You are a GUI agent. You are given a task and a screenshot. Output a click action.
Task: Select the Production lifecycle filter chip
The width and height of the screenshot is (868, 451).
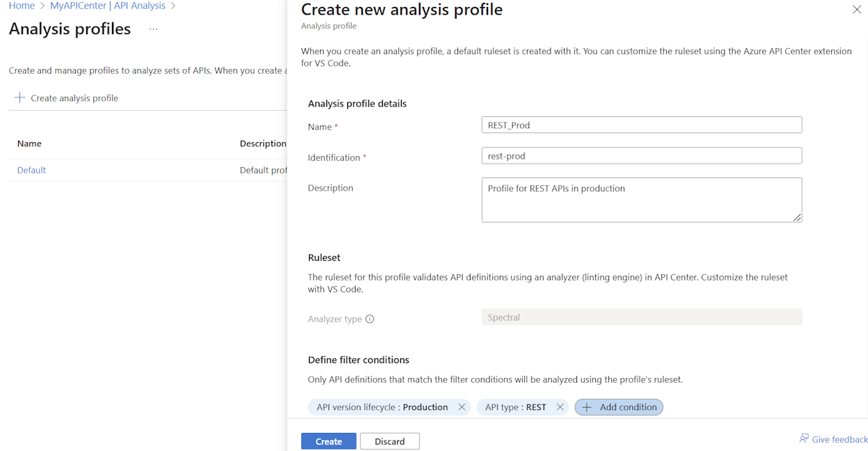pos(383,406)
